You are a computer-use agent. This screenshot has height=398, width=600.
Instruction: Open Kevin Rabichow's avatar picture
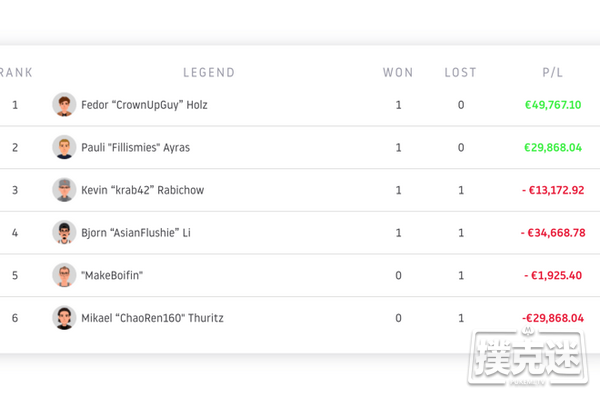[x=64, y=190]
